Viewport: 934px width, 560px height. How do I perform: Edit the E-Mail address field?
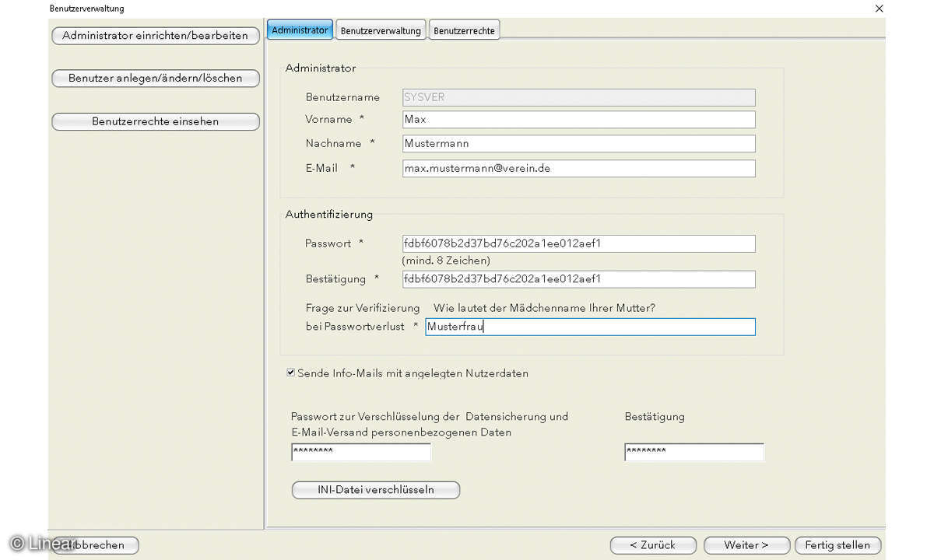click(578, 168)
